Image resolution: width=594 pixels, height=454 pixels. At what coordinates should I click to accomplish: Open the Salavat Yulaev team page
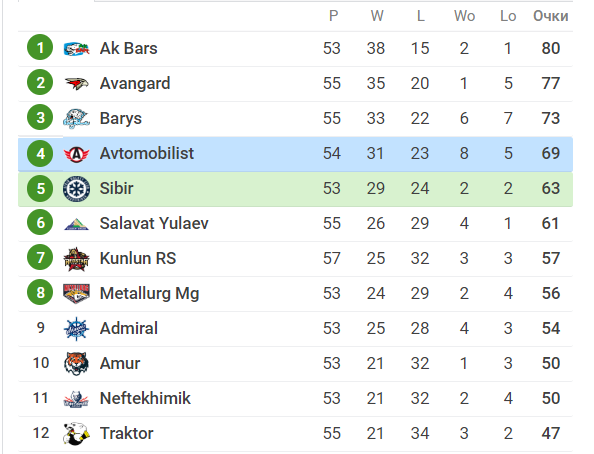[x=154, y=223]
